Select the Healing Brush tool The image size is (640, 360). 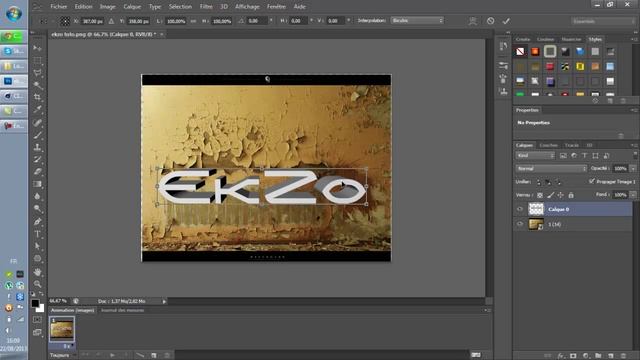(38, 122)
